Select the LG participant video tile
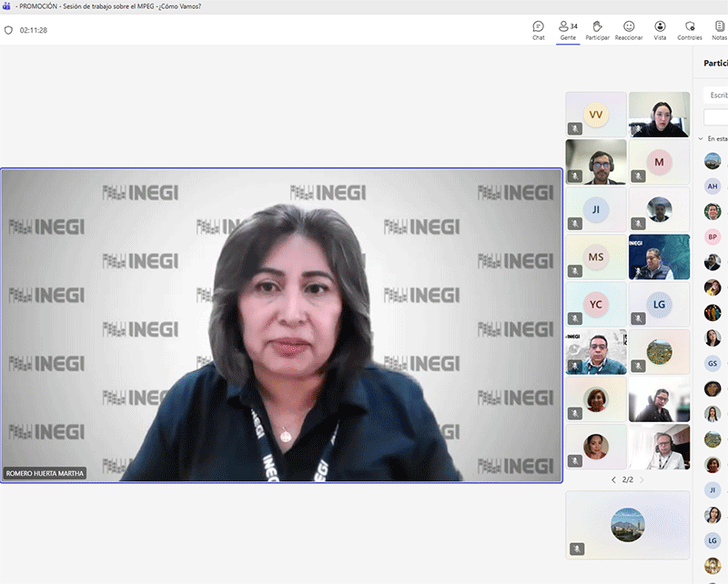The width and height of the screenshot is (728, 584). 659,304
